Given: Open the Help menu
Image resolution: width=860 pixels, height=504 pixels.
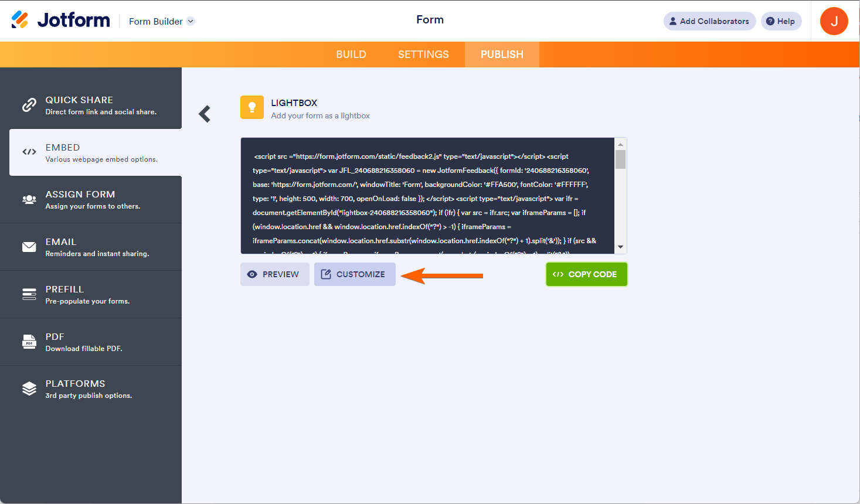Looking at the screenshot, I should (x=781, y=21).
